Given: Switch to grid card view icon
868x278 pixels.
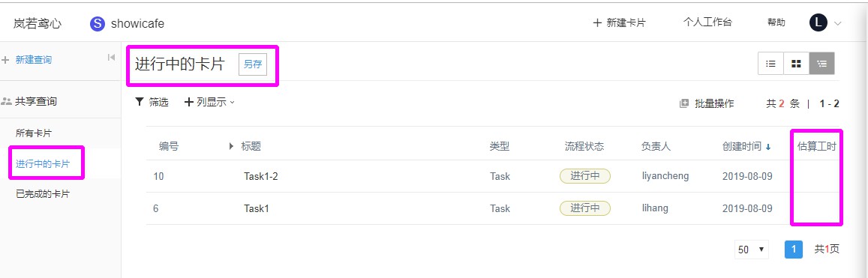Looking at the screenshot, I should [x=796, y=64].
